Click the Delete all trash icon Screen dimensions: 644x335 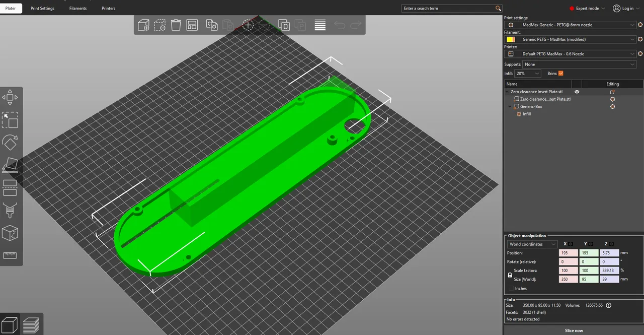coord(176,25)
